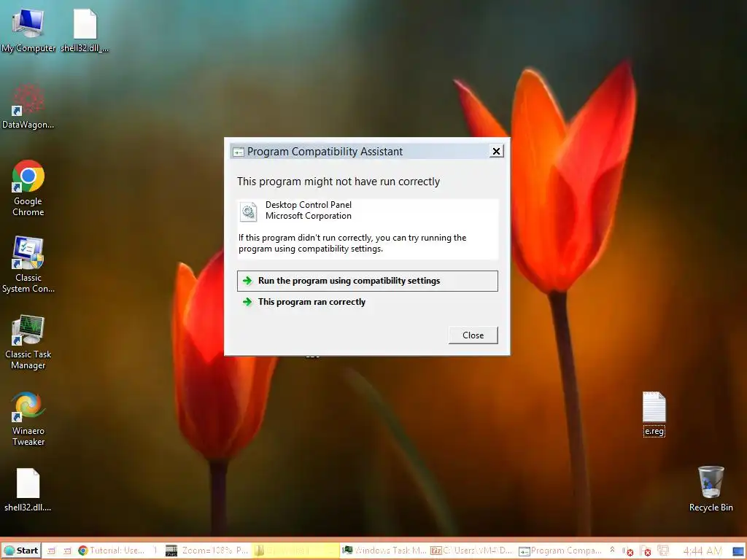The height and width of the screenshot is (560, 747).
Task: Click the Program Compatibility Assistant title bar icon
Action: pos(238,152)
